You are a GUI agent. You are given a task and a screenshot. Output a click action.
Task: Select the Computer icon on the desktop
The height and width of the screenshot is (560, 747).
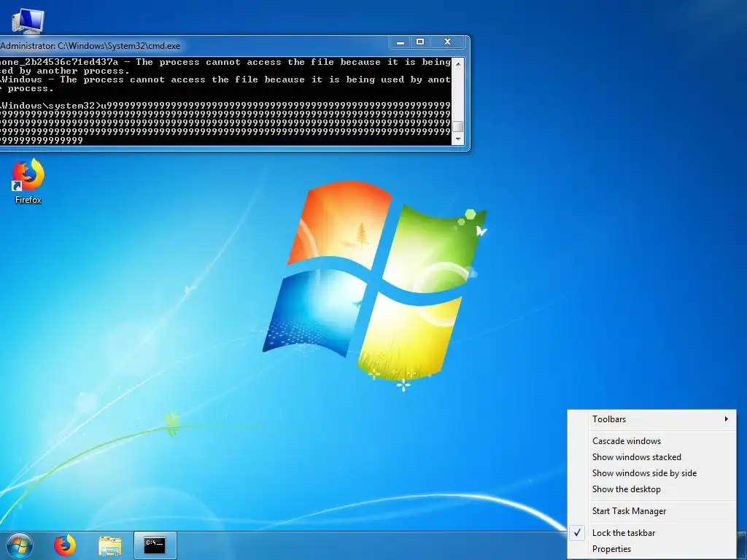27,21
